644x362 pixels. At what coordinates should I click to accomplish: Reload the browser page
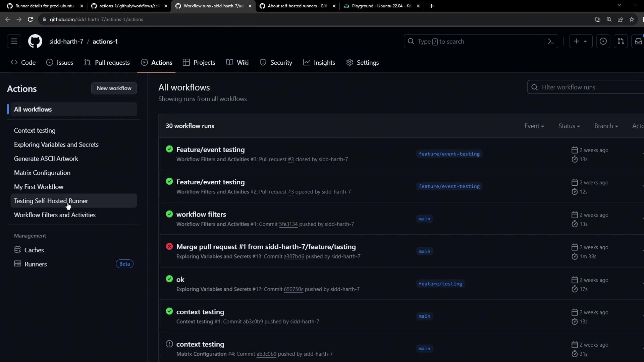30,19
